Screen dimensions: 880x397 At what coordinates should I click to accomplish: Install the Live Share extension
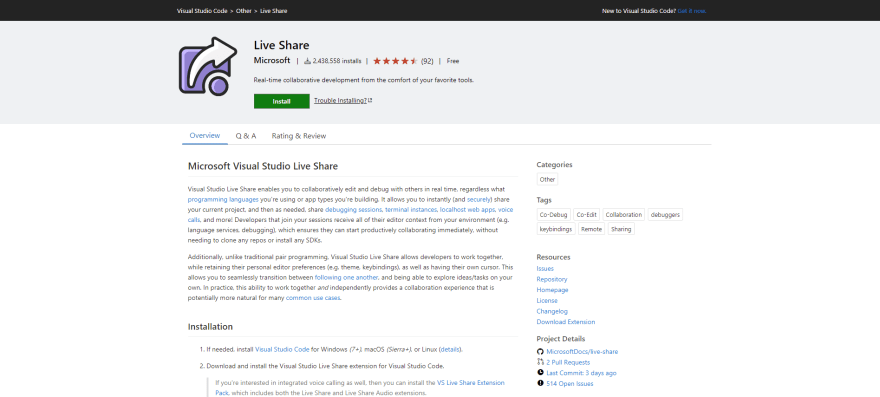click(x=282, y=101)
